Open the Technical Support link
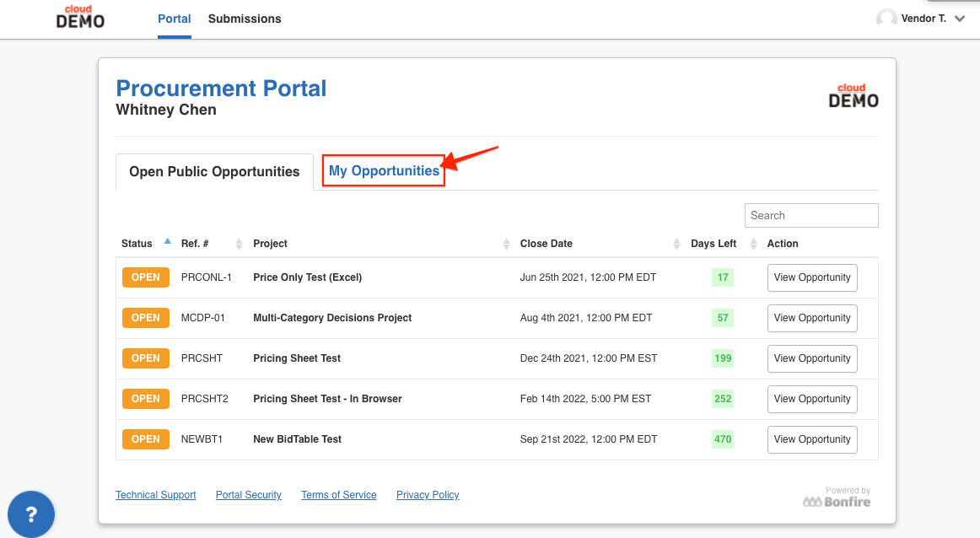This screenshot has height=538, width=980. tap(156, 495)
